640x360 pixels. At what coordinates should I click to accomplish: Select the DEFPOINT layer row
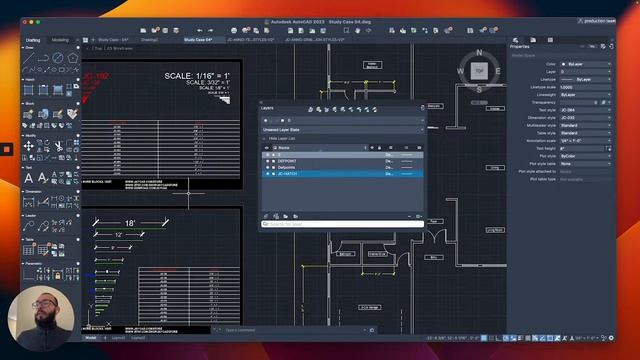coord(342,161)
